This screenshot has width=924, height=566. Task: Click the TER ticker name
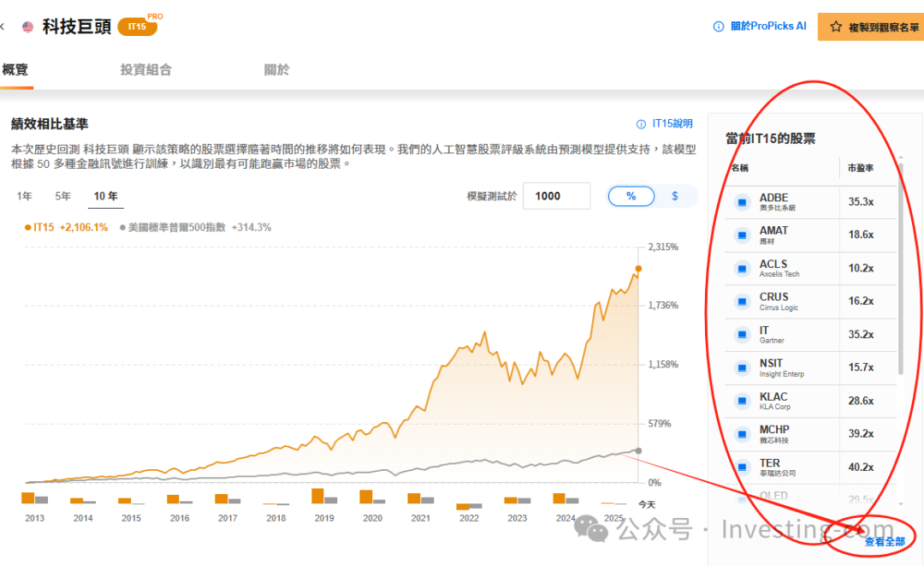[x=770, y=463]
